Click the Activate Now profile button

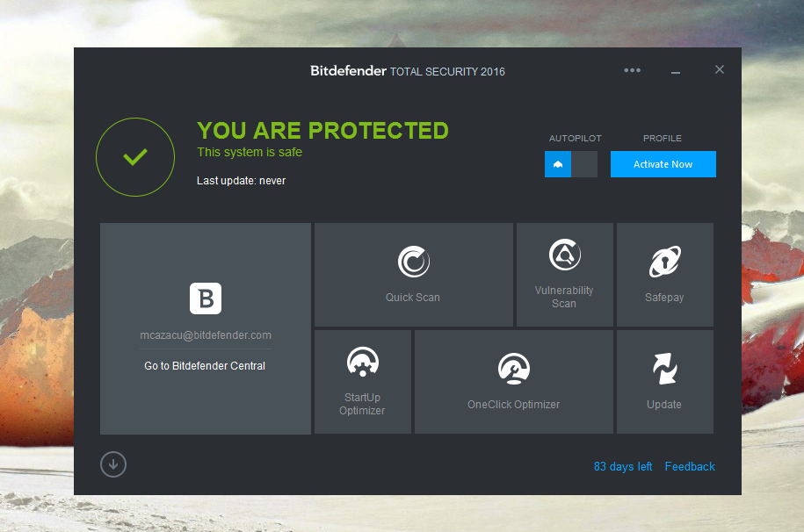(x=663, y=164)
